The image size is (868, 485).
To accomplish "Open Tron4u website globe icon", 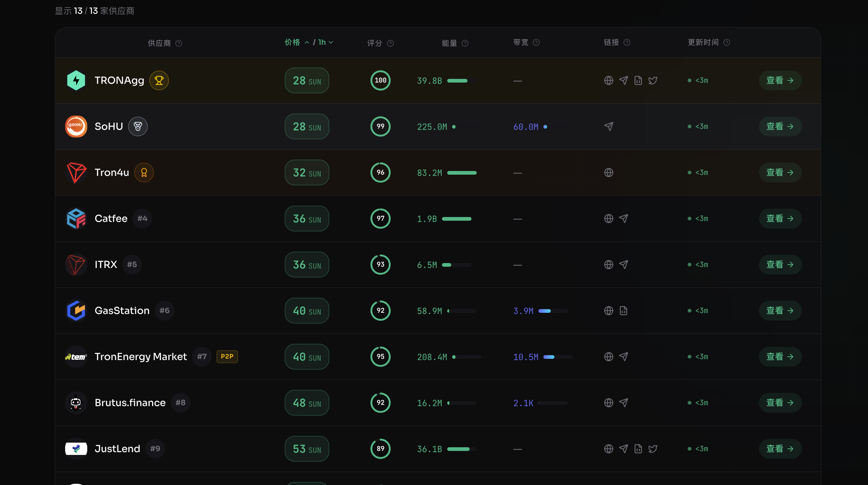I will tap(608, 173).
